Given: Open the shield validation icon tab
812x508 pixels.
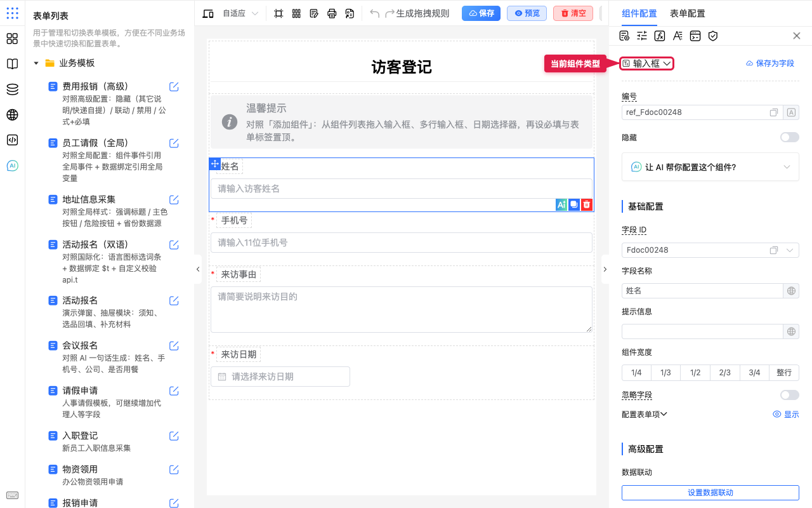Looking at the screenshot, I should (713, 36).
